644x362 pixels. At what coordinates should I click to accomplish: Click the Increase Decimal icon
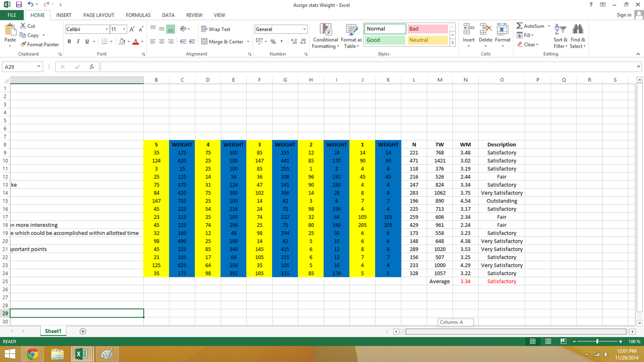pyautogui.click(x=293, y=42)
